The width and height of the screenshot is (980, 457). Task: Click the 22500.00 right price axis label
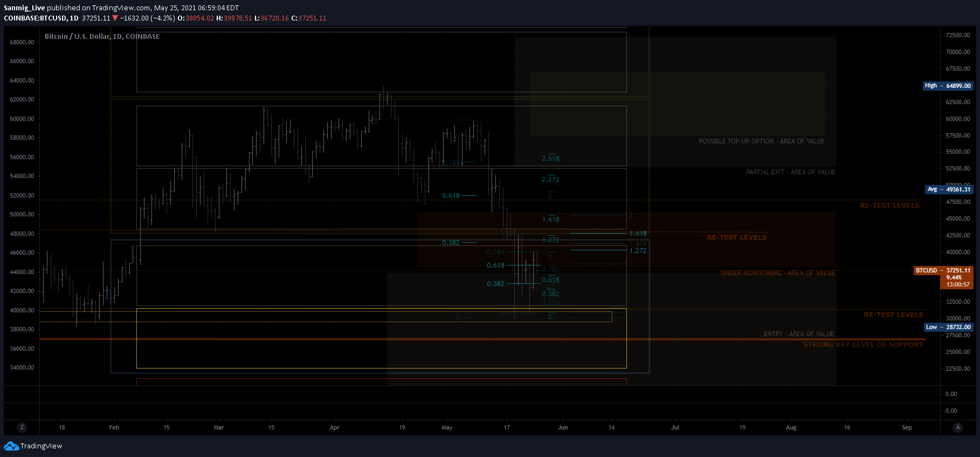click(x=958, y=369)
